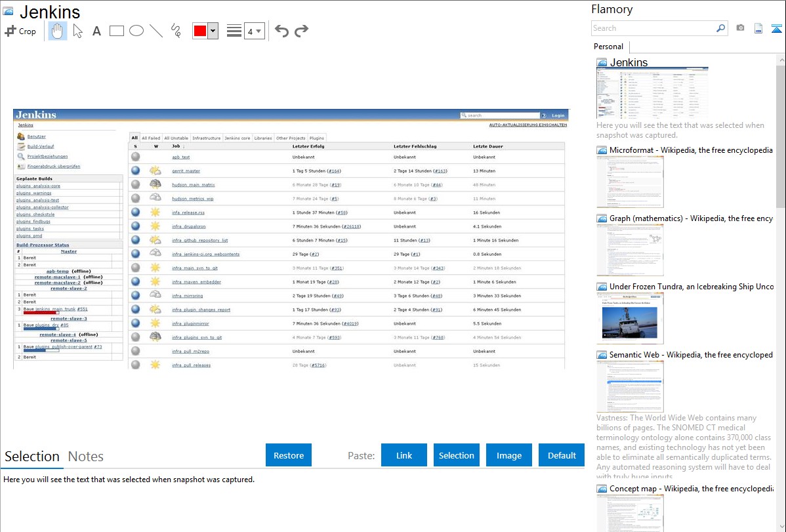
Task: Paste as Image button
Action: [508, 455]
